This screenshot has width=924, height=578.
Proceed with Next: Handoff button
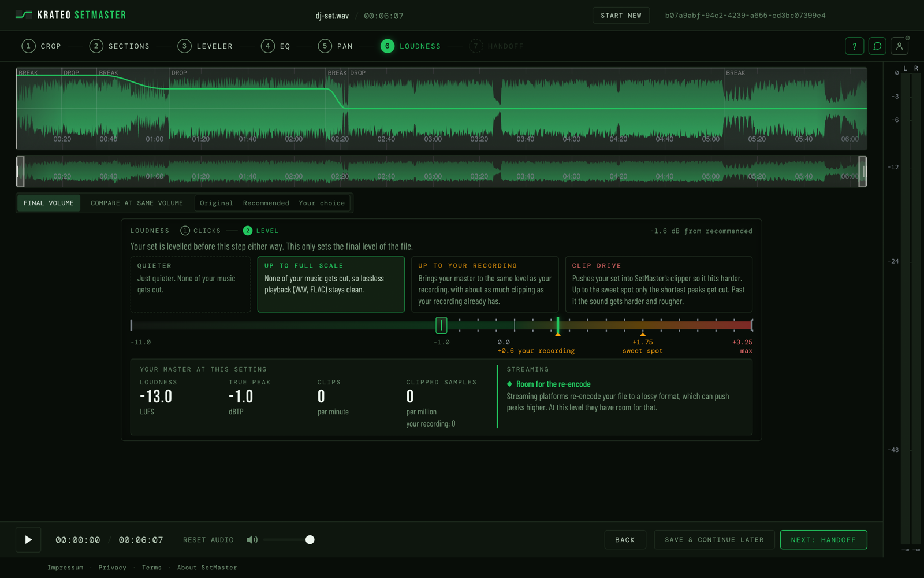[824, 540]
